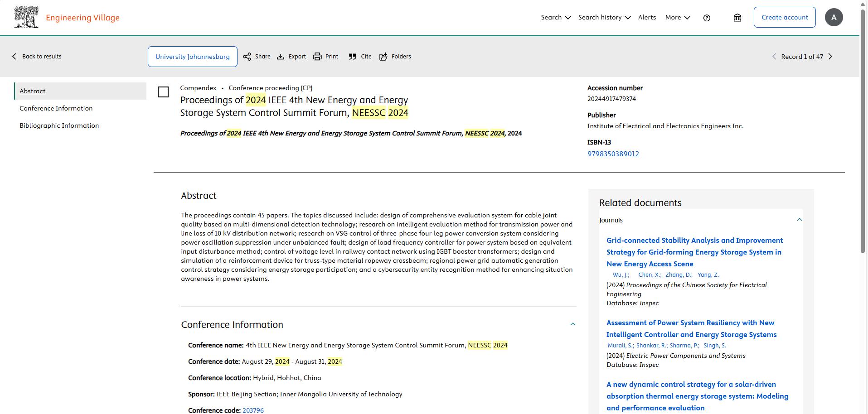Collapse the Conference Information section
The image size is (868, 414).
pos(572,324)
